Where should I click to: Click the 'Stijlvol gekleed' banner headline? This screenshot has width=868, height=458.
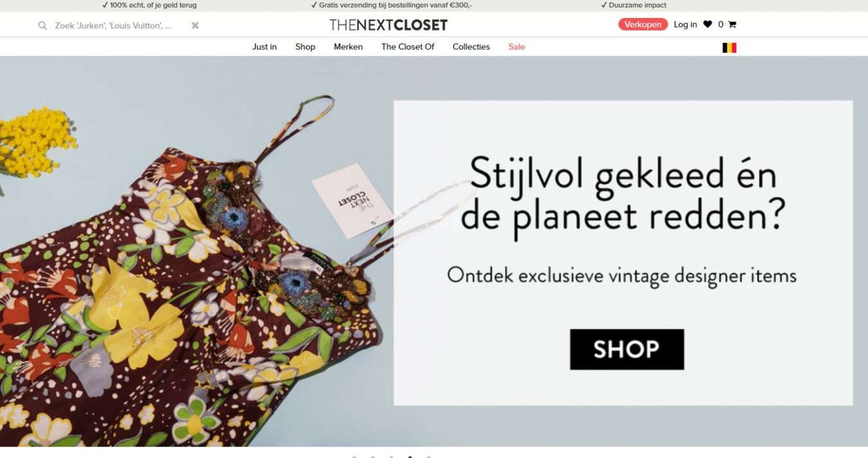tap(623, 196)
